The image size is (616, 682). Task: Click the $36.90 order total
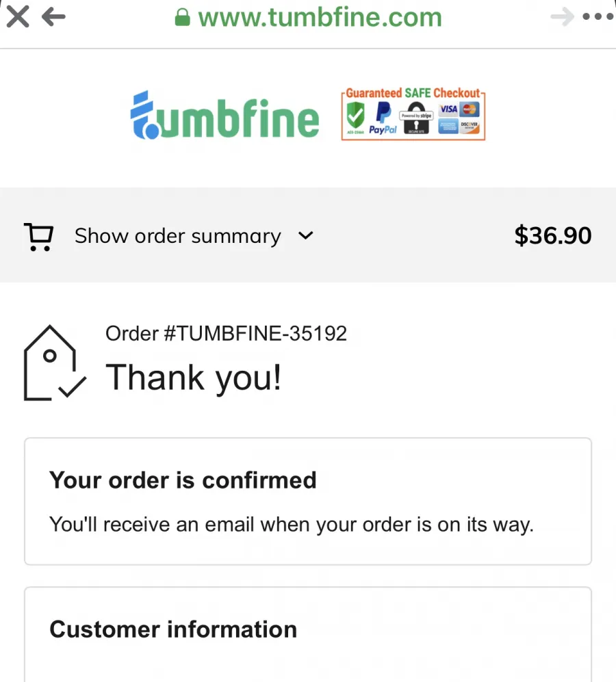coord(553,235)
